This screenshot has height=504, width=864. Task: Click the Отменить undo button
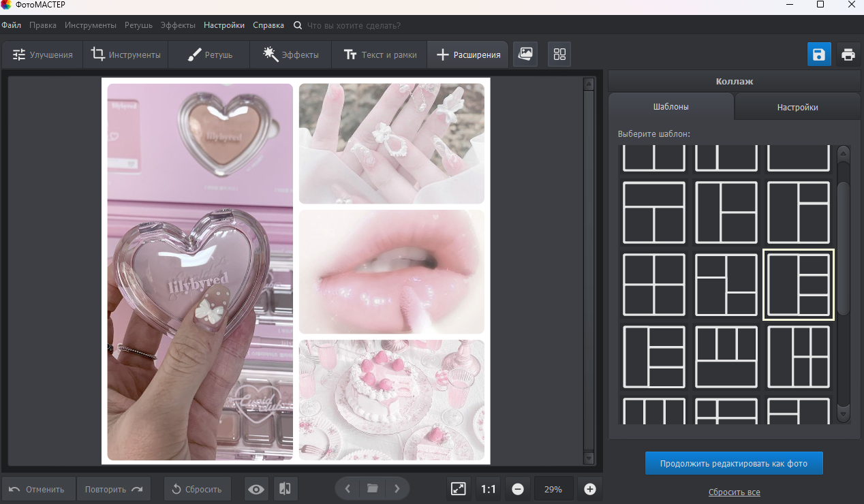(39, 489)
